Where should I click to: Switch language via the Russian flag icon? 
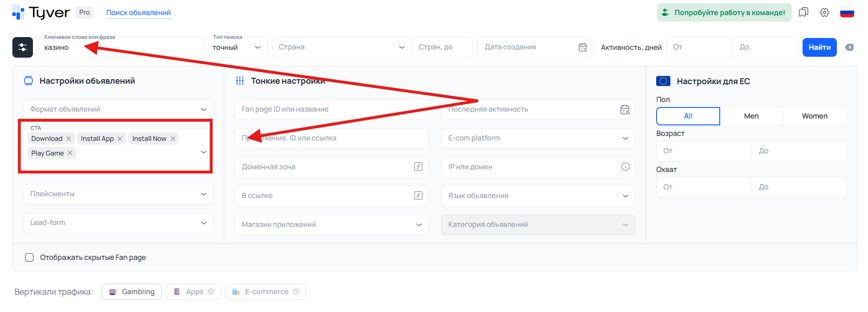pyautogui.click(x=847, y=12)
